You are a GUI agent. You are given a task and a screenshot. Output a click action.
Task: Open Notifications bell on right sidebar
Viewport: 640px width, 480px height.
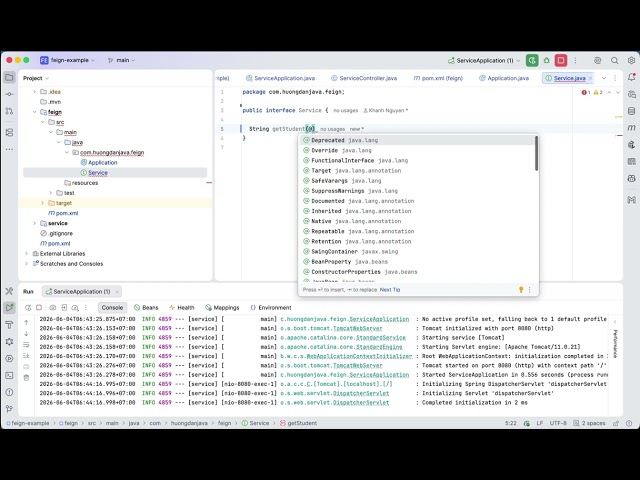tap(631, 77)
